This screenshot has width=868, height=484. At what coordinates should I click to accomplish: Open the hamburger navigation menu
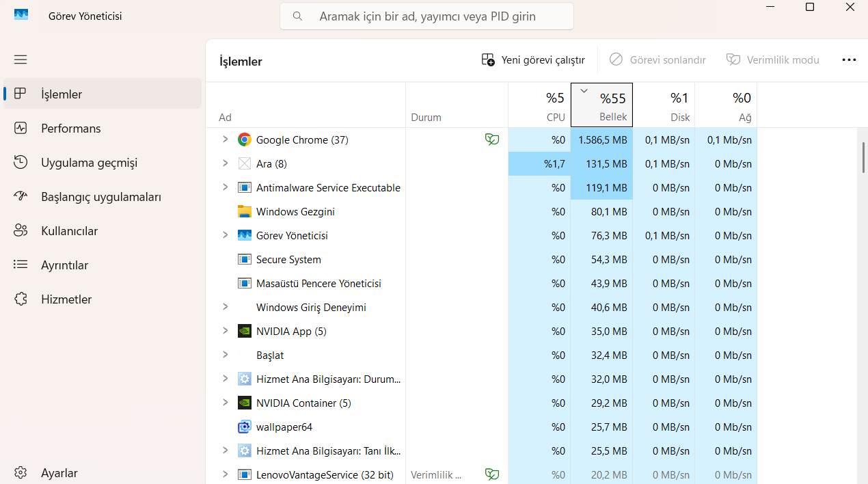(21, 59)
